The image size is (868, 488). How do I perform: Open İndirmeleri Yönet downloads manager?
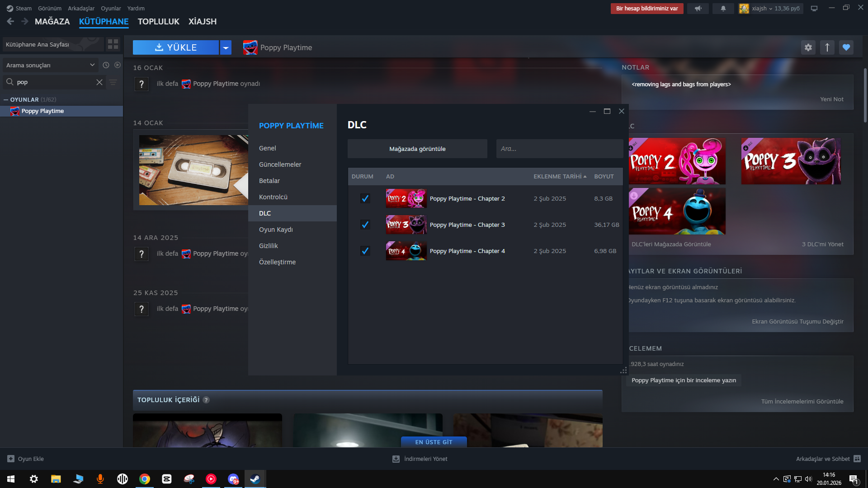[x=420, y=459]
